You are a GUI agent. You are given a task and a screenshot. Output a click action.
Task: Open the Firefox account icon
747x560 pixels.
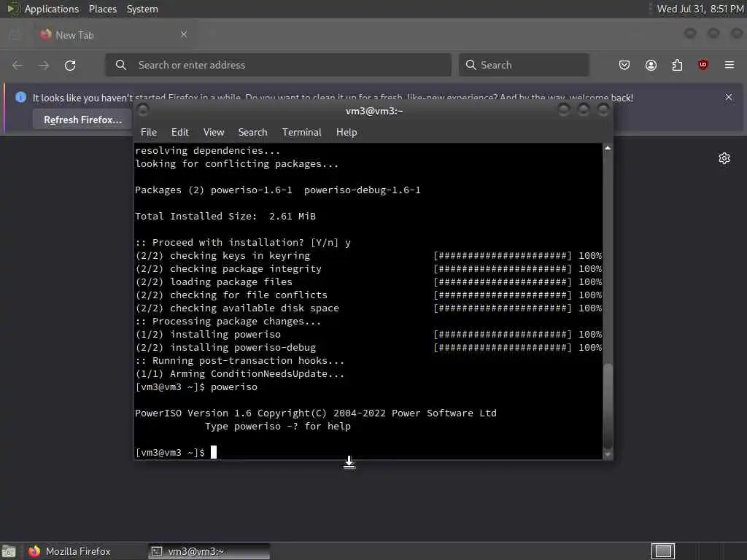(x=651, y=65)
